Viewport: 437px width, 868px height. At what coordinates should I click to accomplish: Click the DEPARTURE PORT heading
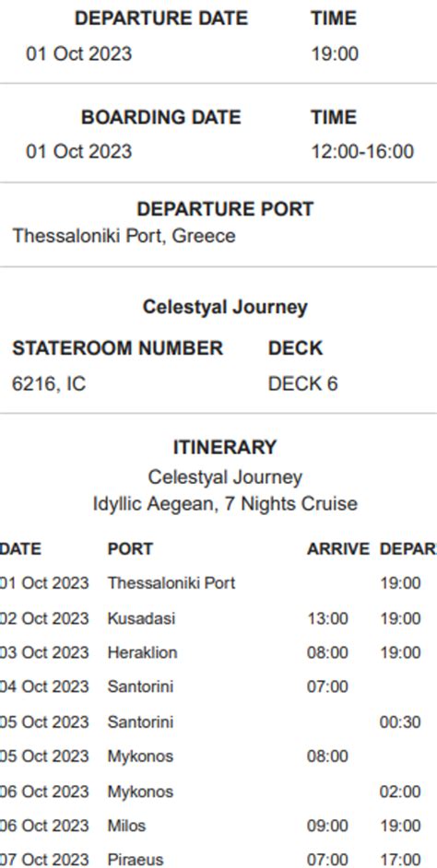pyautogui.click(x=225, y=209)
